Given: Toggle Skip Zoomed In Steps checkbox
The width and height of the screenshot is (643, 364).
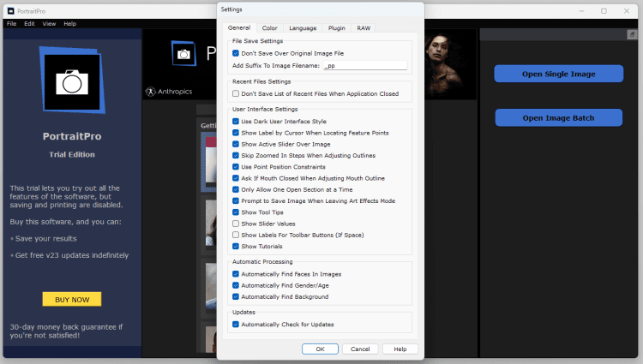Looking at the screenshot, I should (236, 156).
